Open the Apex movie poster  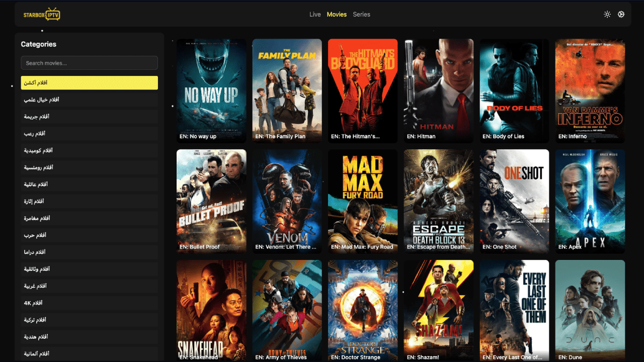click(590, 201)
